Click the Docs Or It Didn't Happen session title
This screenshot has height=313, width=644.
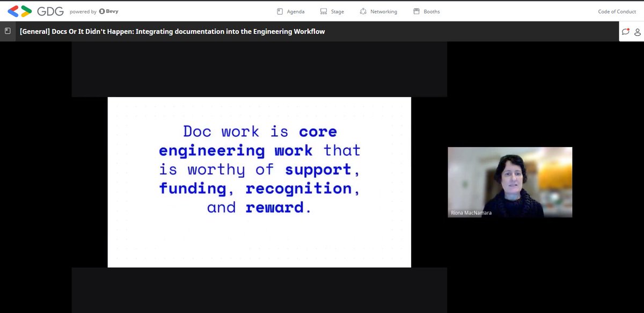coord(172,31)
